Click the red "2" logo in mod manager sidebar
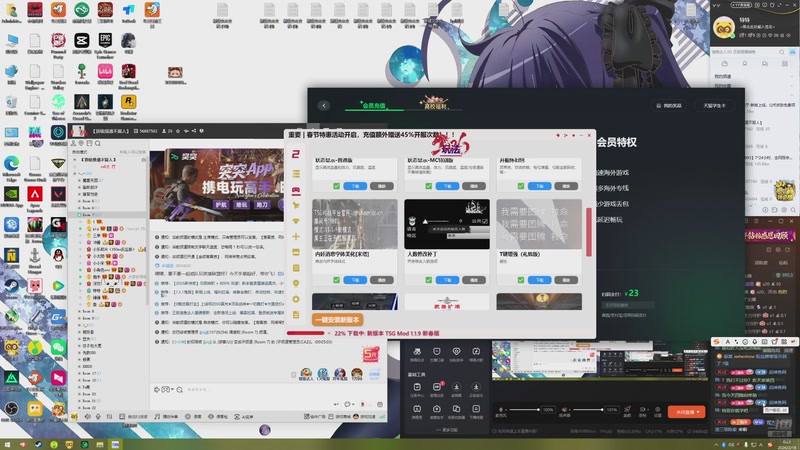Viewport: 800px width, 450px height. point(296,154)
